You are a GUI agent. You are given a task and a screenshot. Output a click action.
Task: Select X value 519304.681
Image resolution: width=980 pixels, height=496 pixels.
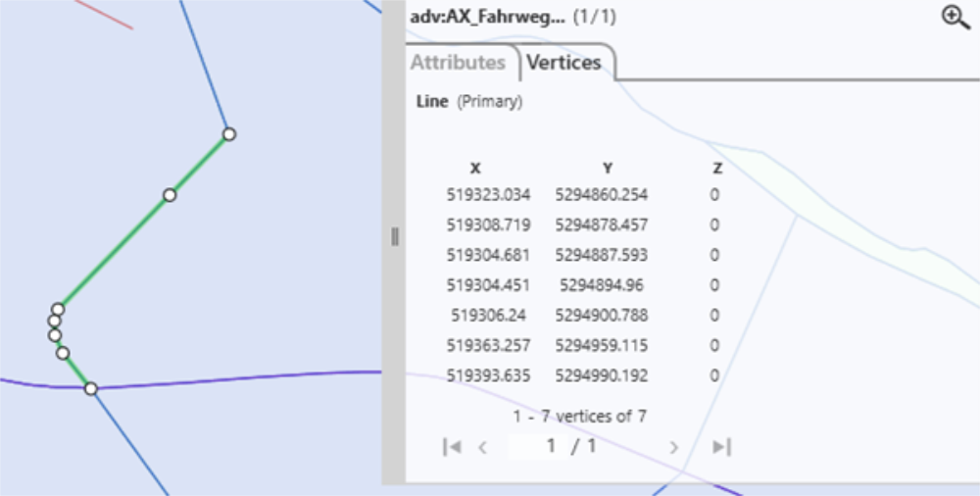(488, 255)
